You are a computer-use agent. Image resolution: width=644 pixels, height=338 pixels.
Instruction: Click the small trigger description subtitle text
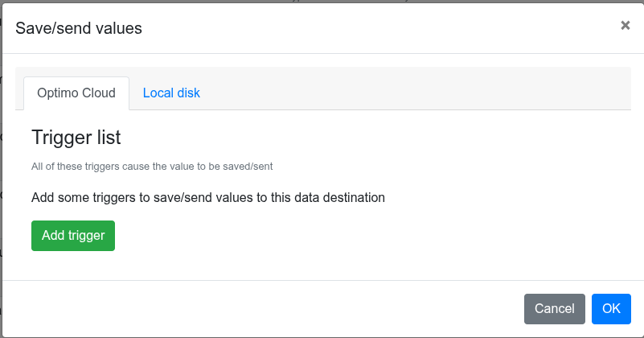(x=152, y=167)
